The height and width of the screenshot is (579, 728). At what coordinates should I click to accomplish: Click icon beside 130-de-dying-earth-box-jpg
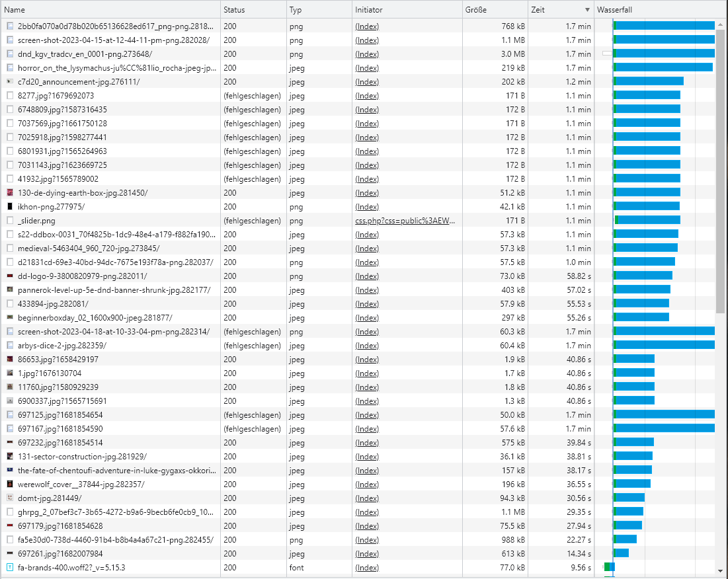(10, 192)
